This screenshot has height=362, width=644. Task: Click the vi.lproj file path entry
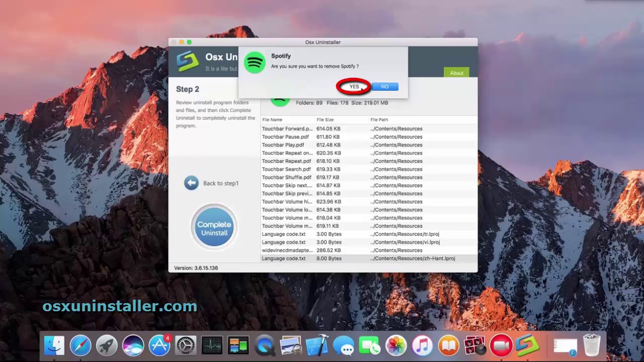[x=405, y=242]
